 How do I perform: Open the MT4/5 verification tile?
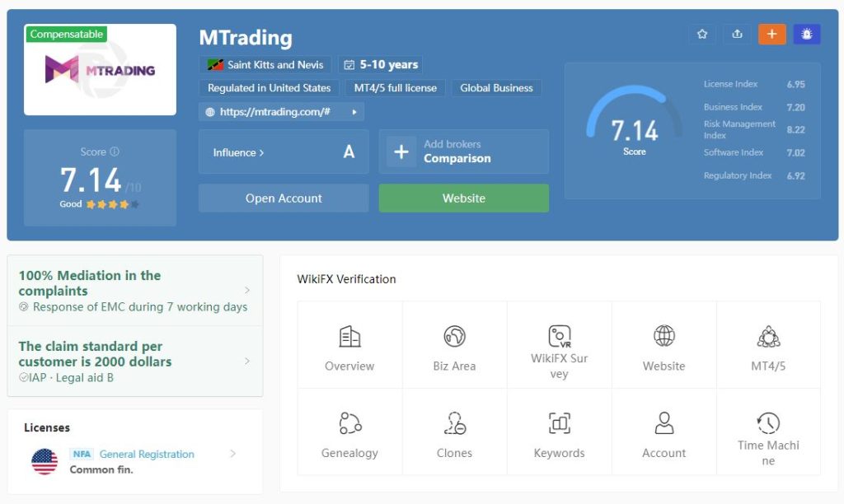(768, 345)
